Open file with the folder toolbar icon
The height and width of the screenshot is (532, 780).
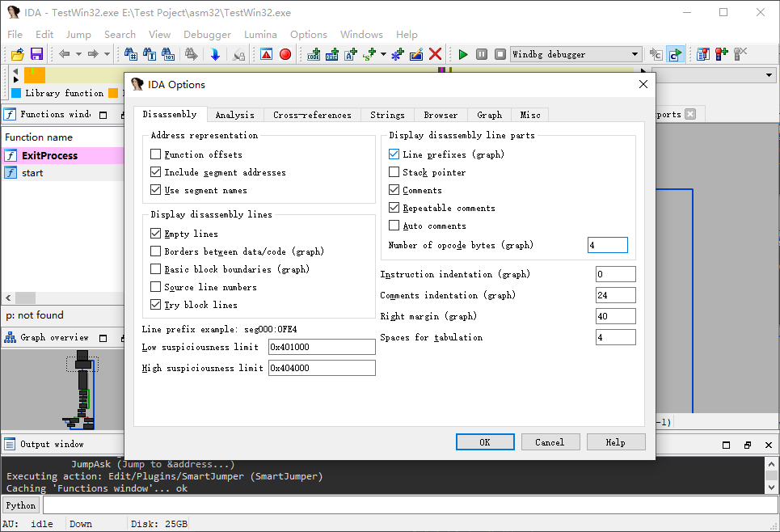[18, 54]
